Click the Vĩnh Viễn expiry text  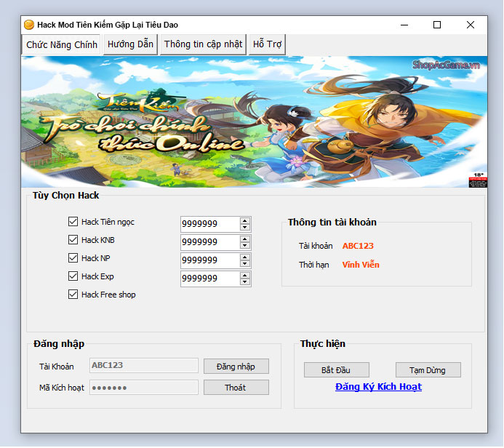tap(361, 265)
